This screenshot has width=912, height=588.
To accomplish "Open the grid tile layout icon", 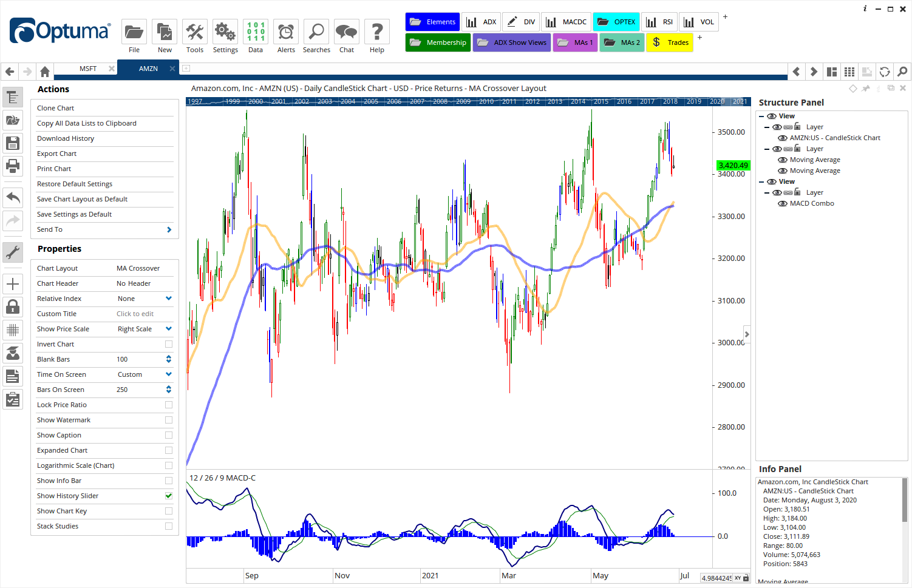I will [849, 72].
